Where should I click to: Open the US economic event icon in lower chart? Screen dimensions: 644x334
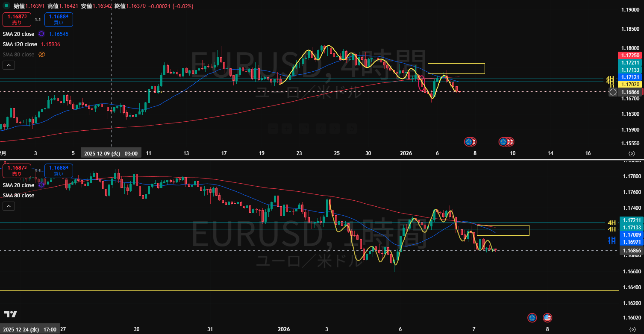coord(547,317)
